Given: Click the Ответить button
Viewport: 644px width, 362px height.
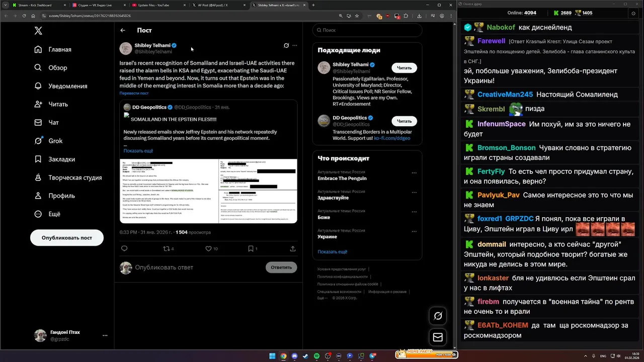Looking at the screenshot, I should 281,267.
